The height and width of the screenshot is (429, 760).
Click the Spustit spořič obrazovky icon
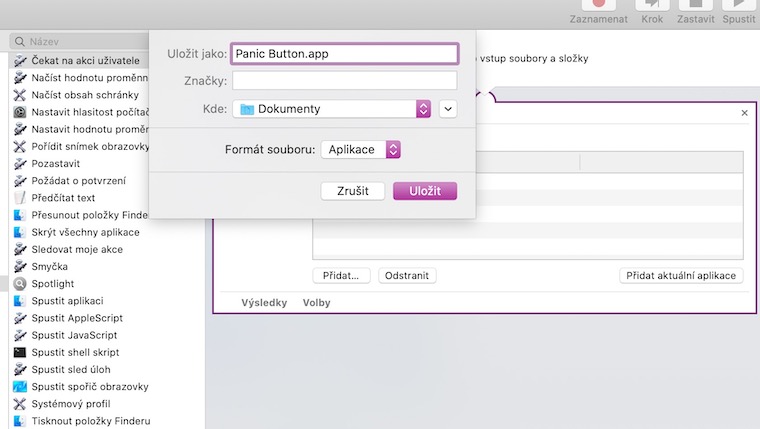(x=20, y=387)
